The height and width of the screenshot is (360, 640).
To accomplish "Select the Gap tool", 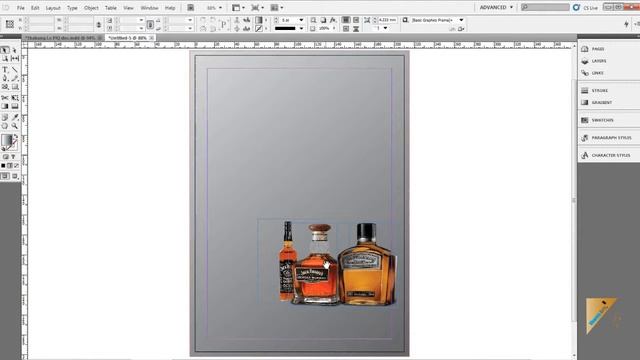I will 15,59.
